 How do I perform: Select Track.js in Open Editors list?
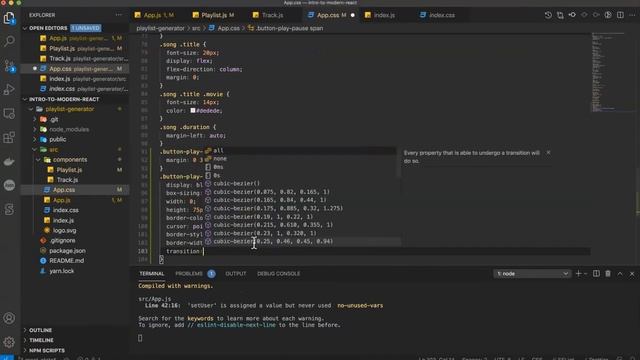pyautogui.click(x=75, y=58)
